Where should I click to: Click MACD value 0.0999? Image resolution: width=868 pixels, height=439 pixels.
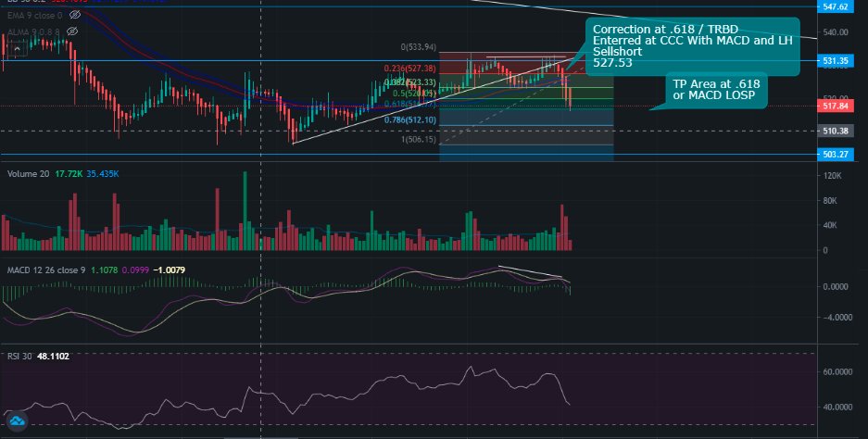[x=134, y=270]
